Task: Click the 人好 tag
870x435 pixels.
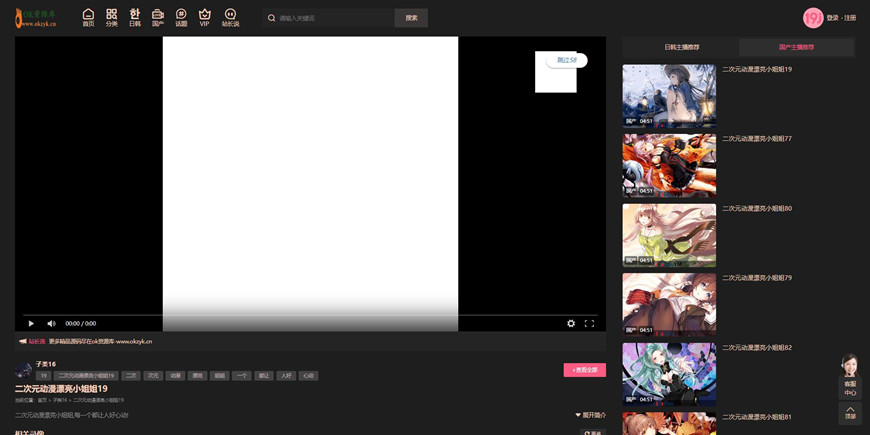Action: (x=286, y=376)
